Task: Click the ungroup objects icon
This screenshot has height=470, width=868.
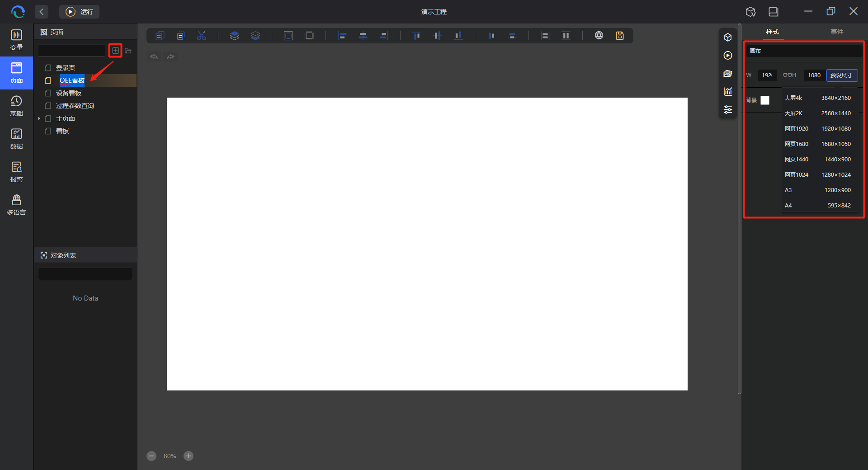Action: coord(309,36)
